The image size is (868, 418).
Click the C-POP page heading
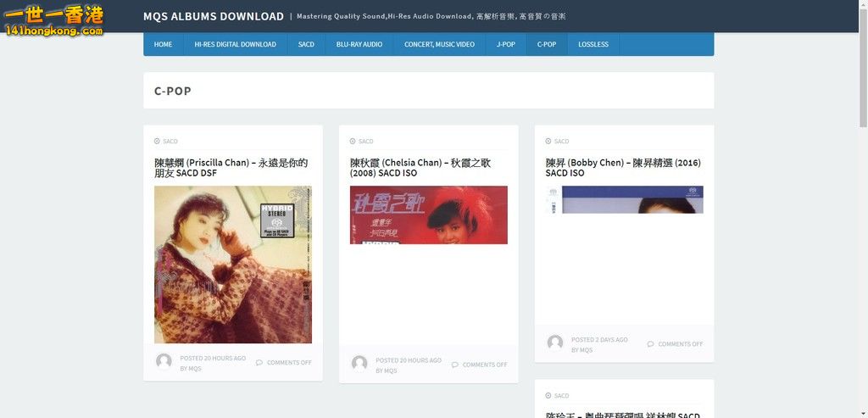pyautogui.click(x=173, y=92)
